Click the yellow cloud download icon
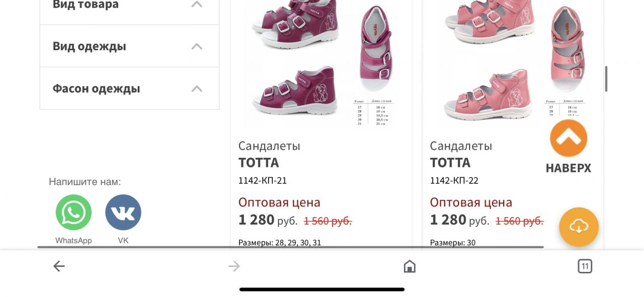This screenshot has height=297, width=644. pos(579,227)
